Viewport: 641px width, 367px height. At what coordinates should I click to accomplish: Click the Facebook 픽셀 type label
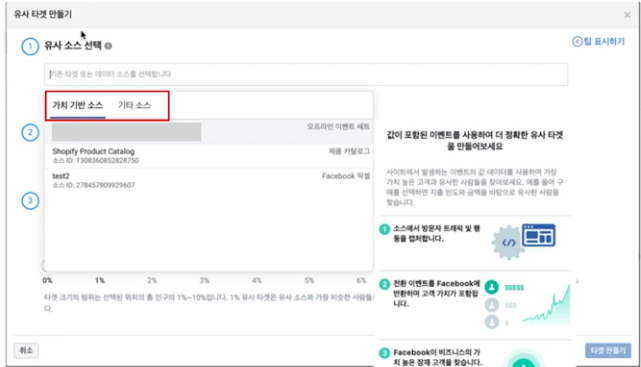(x=346, y=176)
